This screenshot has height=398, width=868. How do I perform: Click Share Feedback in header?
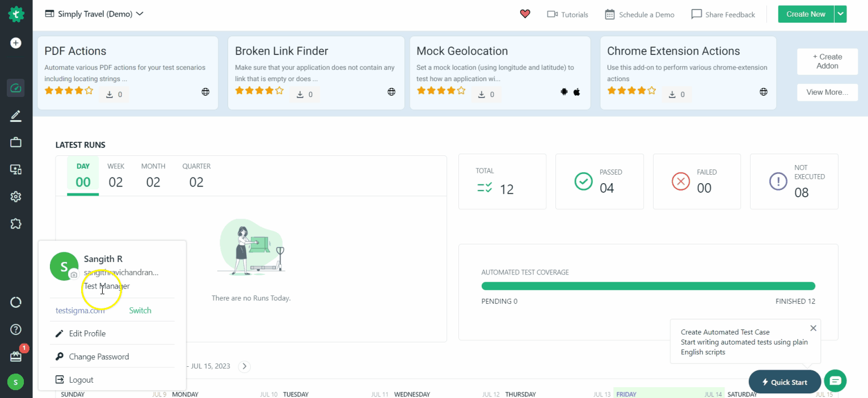coord(723,14)
